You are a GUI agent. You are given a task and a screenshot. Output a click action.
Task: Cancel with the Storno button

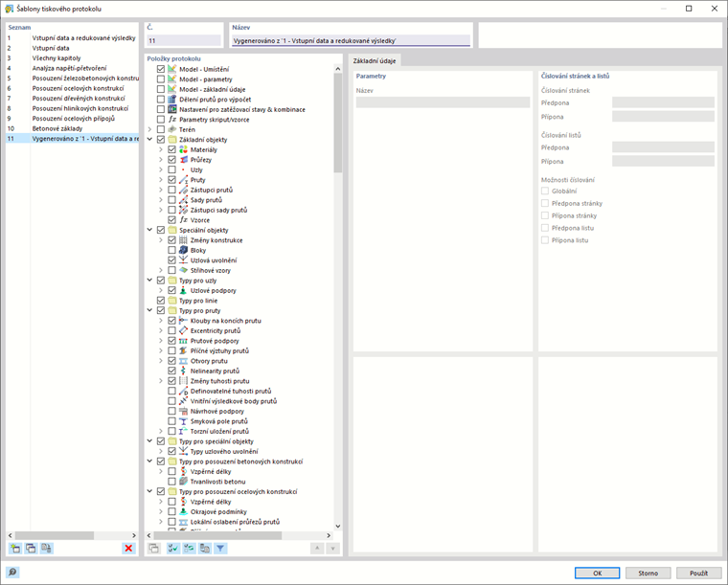click(x=648, y=573)
